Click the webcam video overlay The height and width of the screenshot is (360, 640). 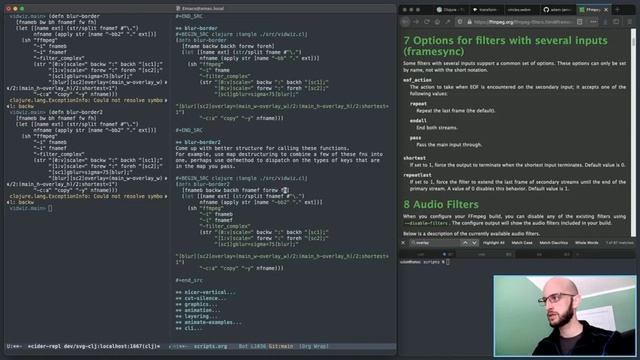point(564,316)
